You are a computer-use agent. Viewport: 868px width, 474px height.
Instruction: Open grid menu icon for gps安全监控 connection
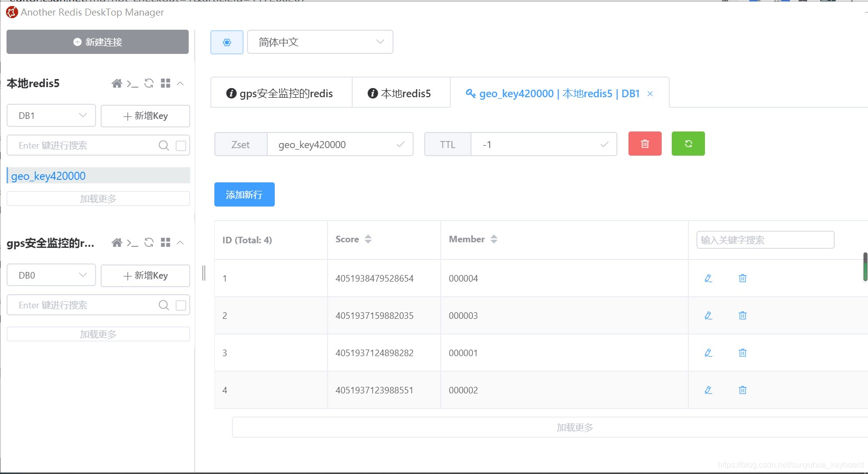coord(166,243)
